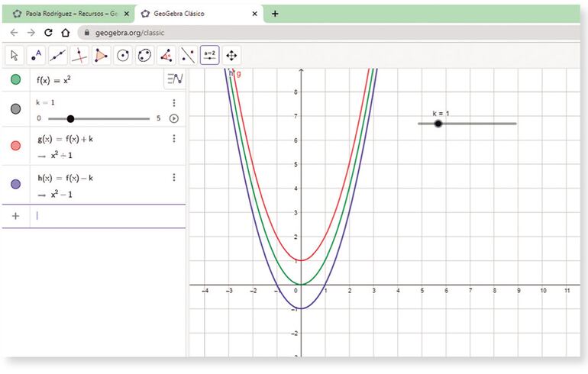Click the browser forward arrow
Image resolution: width=588 pixels, height=374 pixels.
[31, 33]
